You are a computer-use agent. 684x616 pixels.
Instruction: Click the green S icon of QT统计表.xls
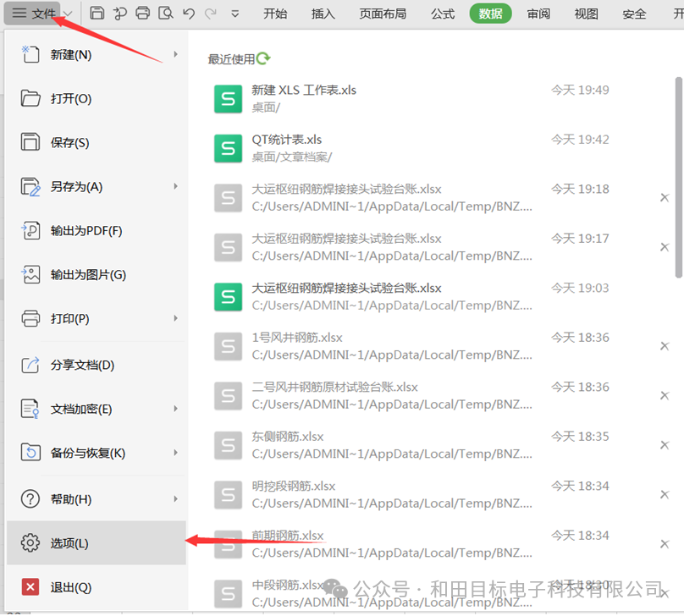coord(228,149)
